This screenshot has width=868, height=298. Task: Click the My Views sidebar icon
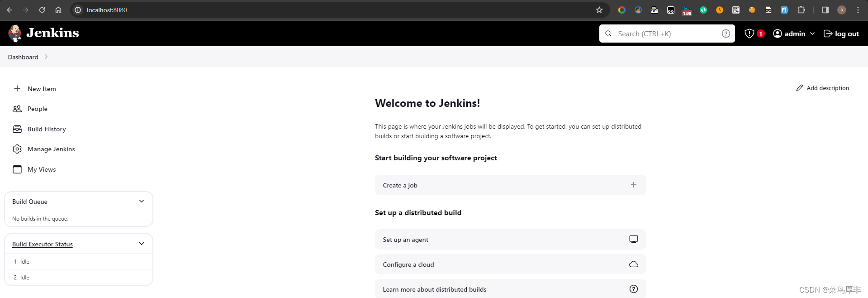point(17,169)
